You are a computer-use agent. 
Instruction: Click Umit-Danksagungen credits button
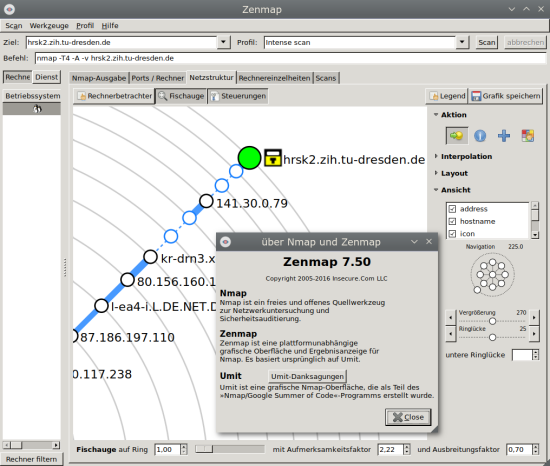pos(307,377)
